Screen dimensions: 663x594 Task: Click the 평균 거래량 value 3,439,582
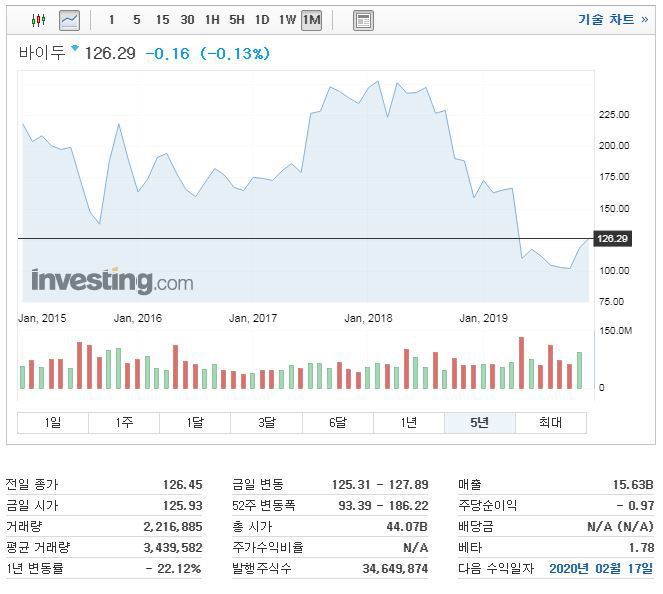[173, 548]
